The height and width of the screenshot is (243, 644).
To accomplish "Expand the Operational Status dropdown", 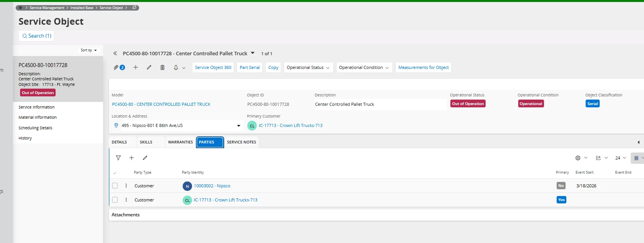I will (x=308, y=67).
